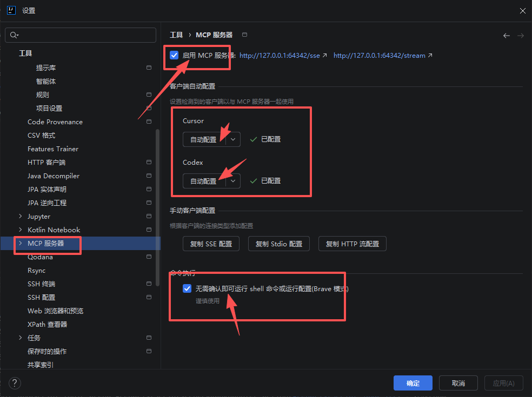Click the IntelliJ IDEA logo icon in title bar
The height and width of the screenshot is (397, 532).
pyautogui.click(x=11, y=10)
